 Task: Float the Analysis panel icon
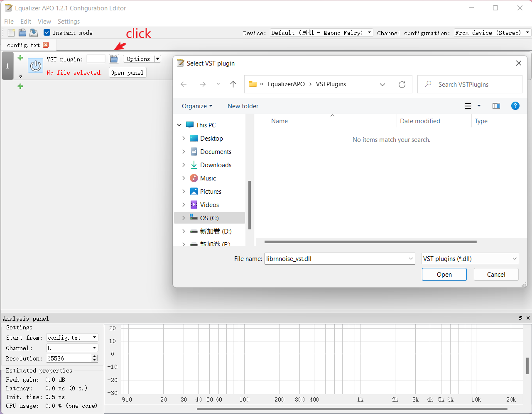520,318
